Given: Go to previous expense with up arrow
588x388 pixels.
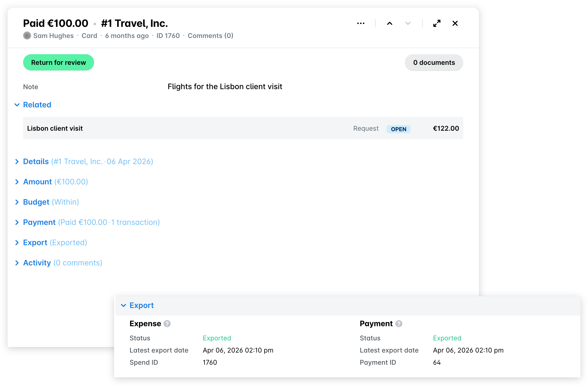Looking at the screenshot, I should pyautogui.click(x=390, y=24).
